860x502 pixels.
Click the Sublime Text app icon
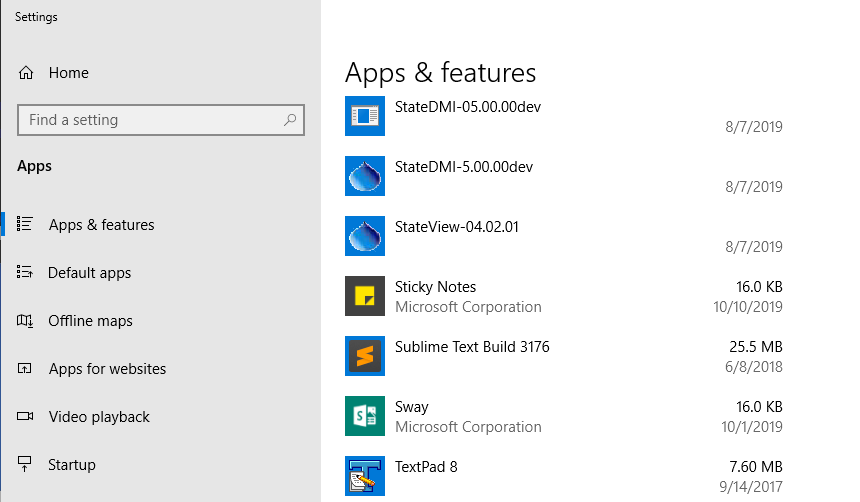(365, 356)
